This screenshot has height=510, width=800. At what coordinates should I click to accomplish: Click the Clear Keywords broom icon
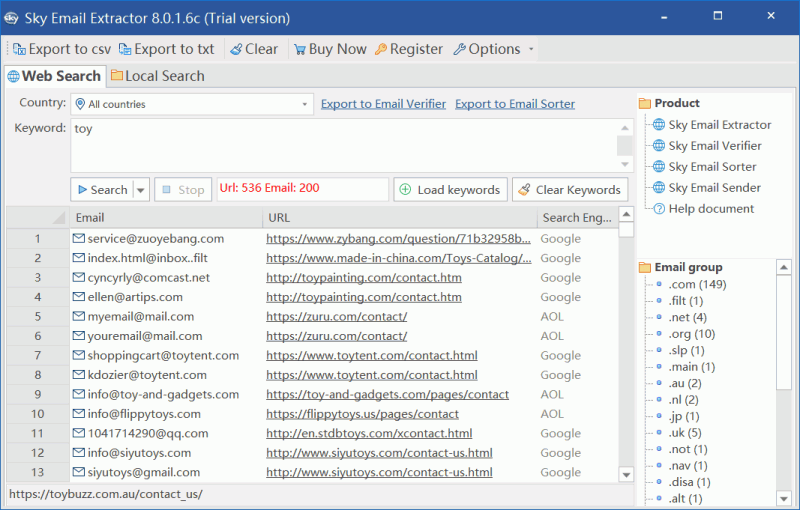(524, 190)
